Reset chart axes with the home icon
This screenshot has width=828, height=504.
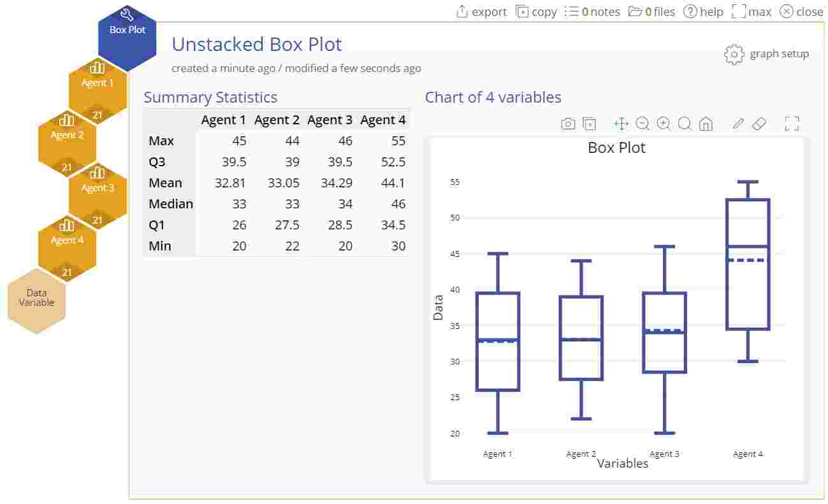point(706,124)
